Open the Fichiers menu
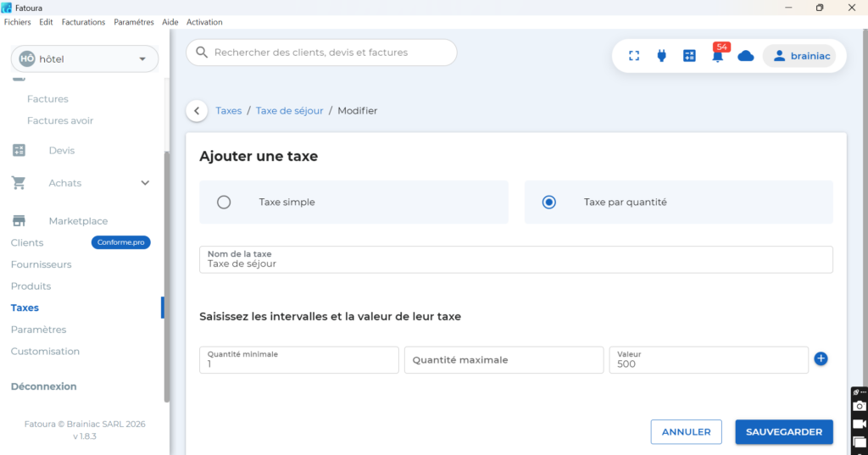 (x=18, y=22)
